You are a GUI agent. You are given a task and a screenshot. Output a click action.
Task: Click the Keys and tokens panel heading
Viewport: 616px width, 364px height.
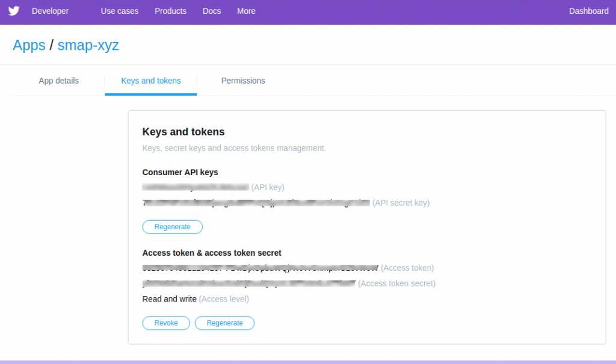click(183, 132)
